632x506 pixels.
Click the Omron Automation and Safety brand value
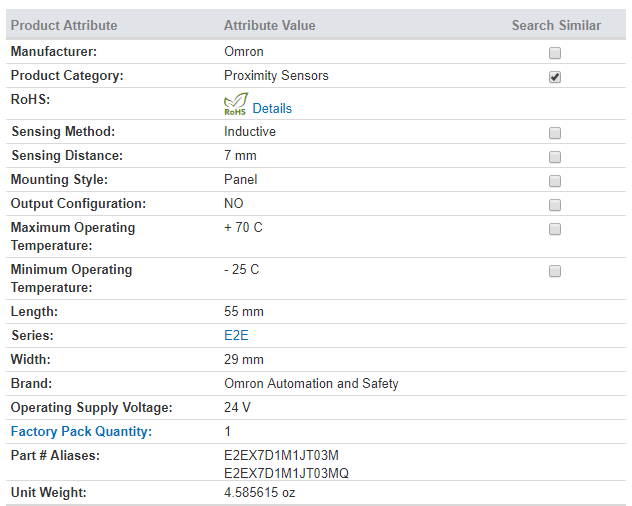tap(311, 383)
